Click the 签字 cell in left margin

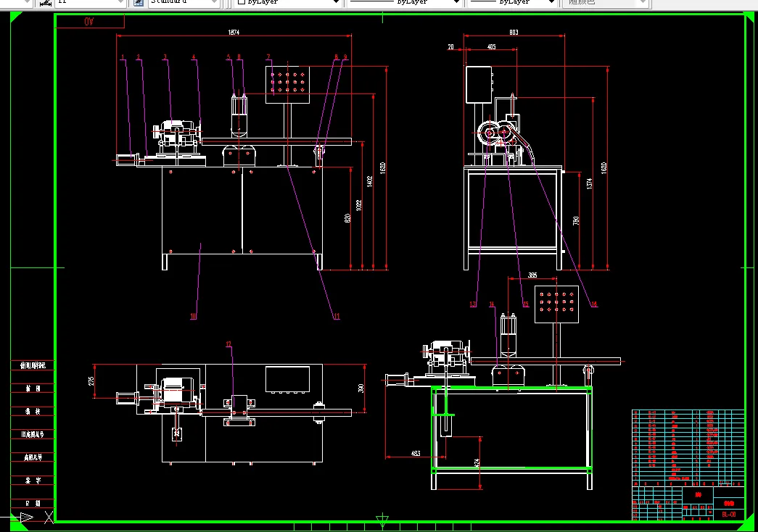click(33, 481)
